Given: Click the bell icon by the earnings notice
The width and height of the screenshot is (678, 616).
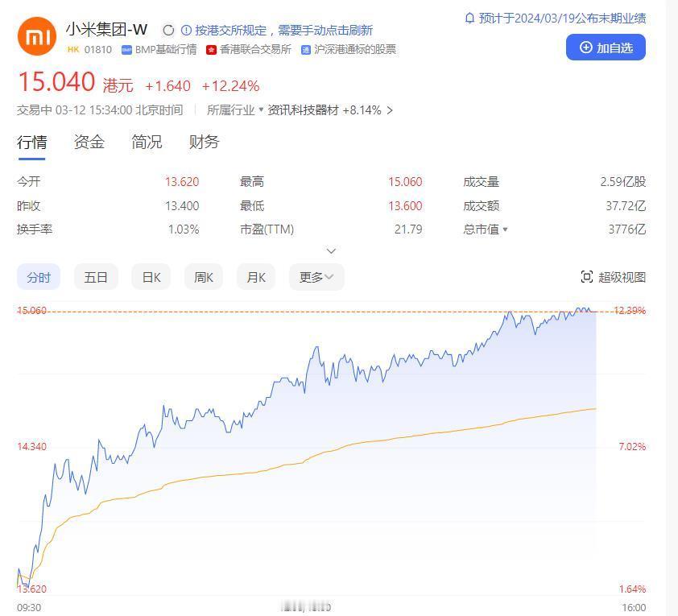Looking at the screenshot, I should (x=469, y=19).
